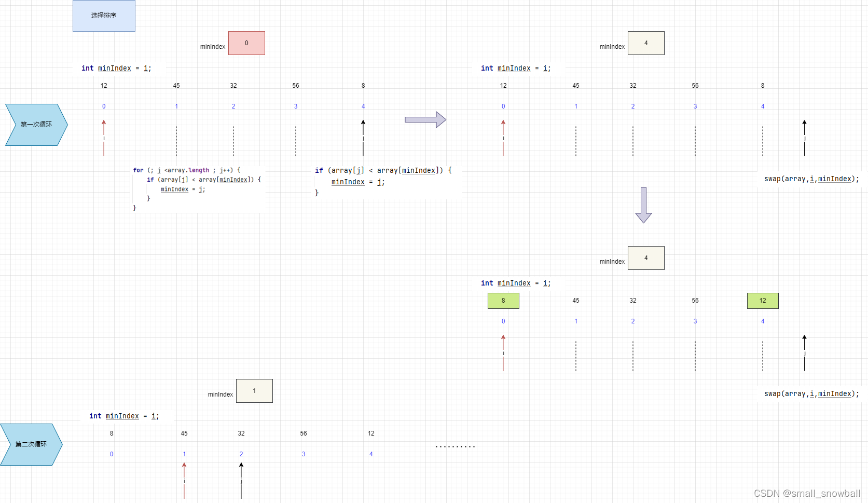Click value 45 in the 第二次循环 array row
The image size is (868, 503).
tap(184, 433)
